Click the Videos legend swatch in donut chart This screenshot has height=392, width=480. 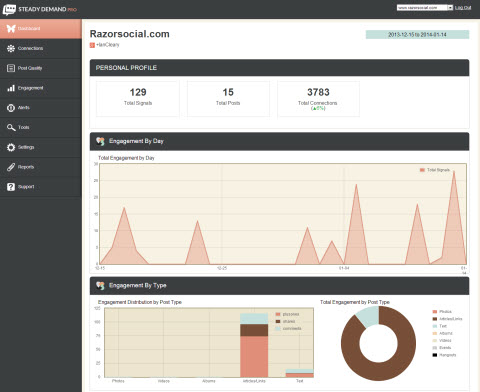tap(435, 341)
